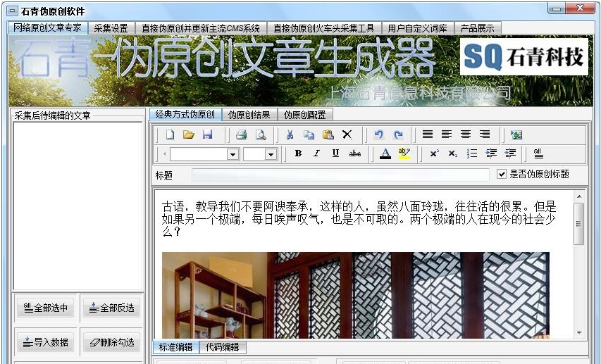Viewport: 601px width, 364px height.
Task: Choose text highlight color
Action: click(404, 153)
